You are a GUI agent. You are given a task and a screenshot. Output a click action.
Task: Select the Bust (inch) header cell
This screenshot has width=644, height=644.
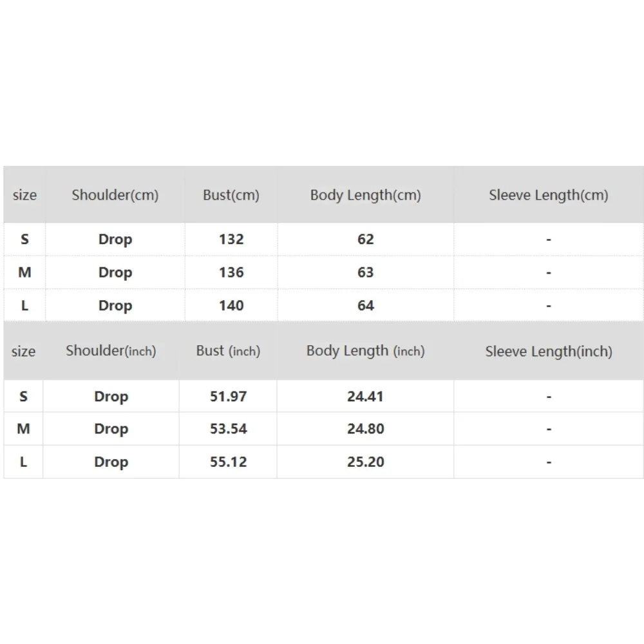(228, 351)
